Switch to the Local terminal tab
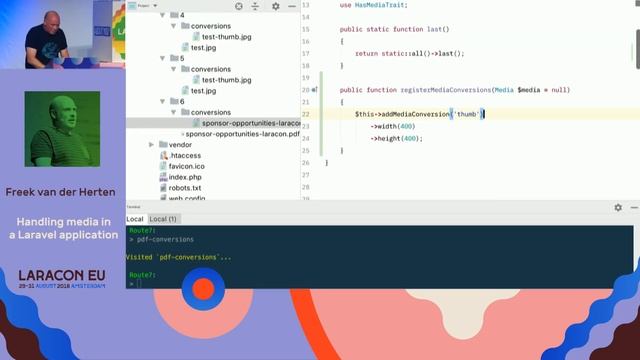 pyautogui.click(x=135, y=219)
